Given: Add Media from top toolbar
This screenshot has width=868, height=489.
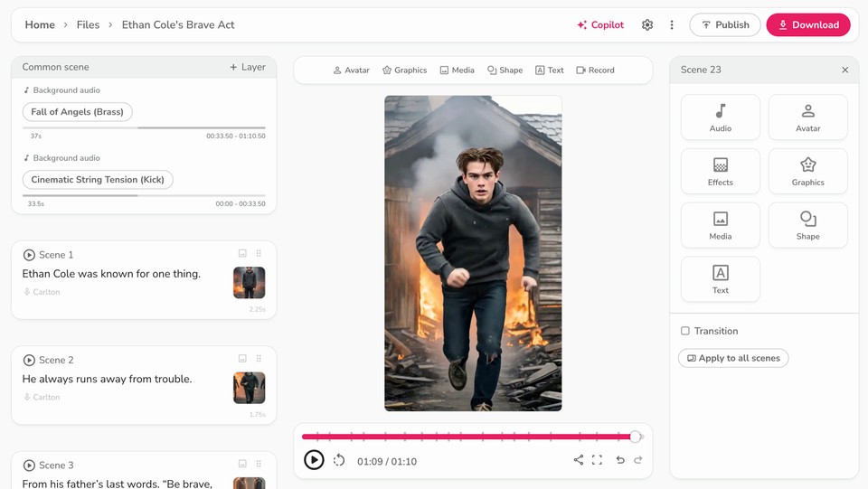Looking at the screenshot, I should 458,71.
